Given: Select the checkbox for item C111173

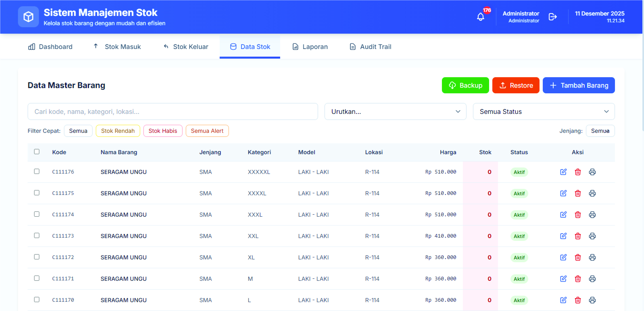Looking at the screenshot, I should (37, 236).
